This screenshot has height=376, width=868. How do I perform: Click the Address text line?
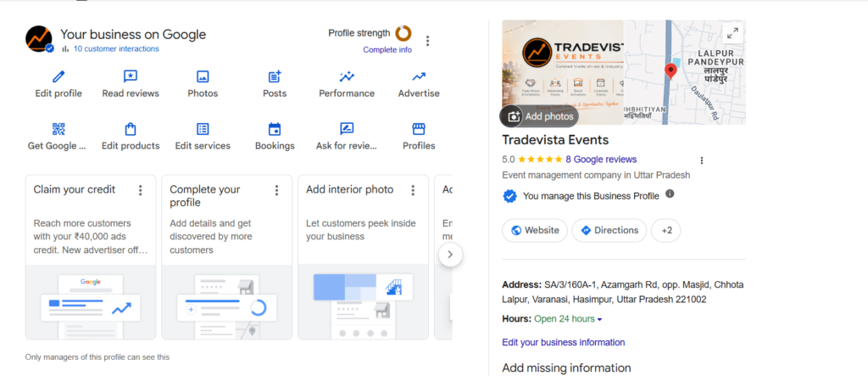coord(623,292)
